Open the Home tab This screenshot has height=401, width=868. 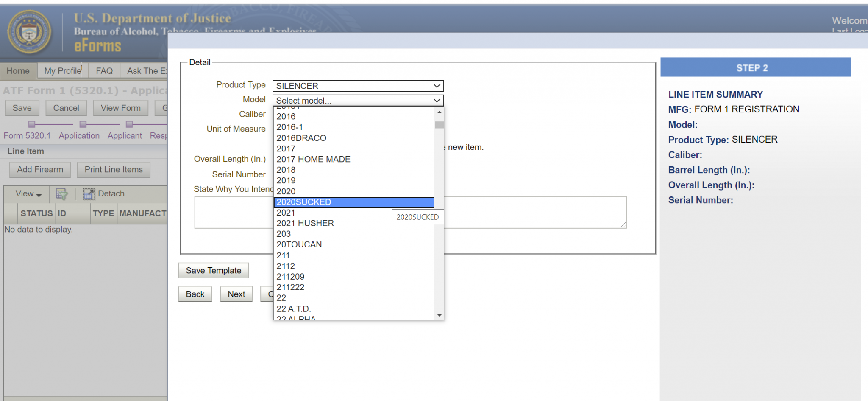[18, 71]
